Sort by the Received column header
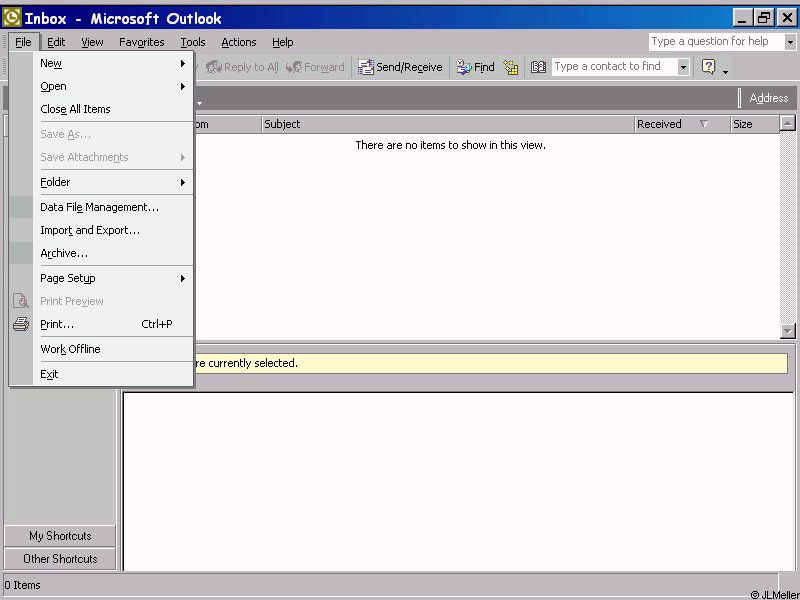The height and width of the screenshot is (600, 800). point(660,124)
